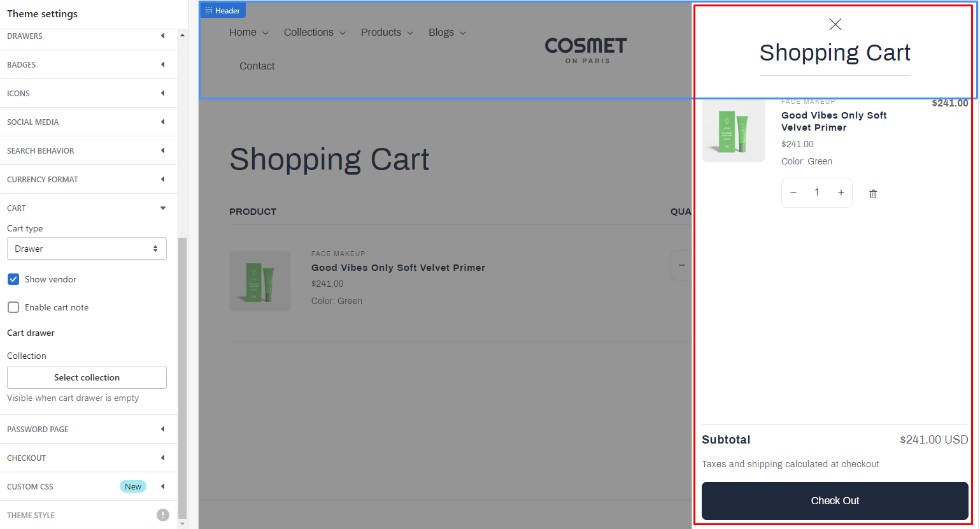980x529 pixels.
Task: Click minus quantity button on cart page
Action: tap(681, 265)
